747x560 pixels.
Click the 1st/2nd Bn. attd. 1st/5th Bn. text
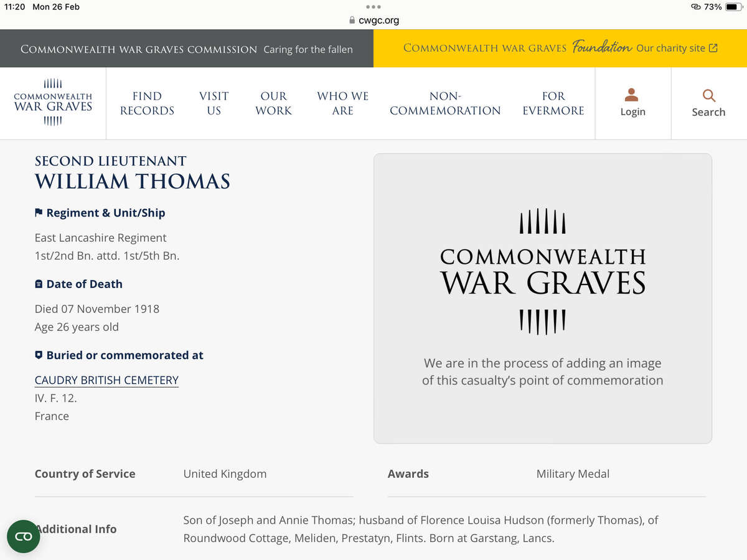[107, 256]
